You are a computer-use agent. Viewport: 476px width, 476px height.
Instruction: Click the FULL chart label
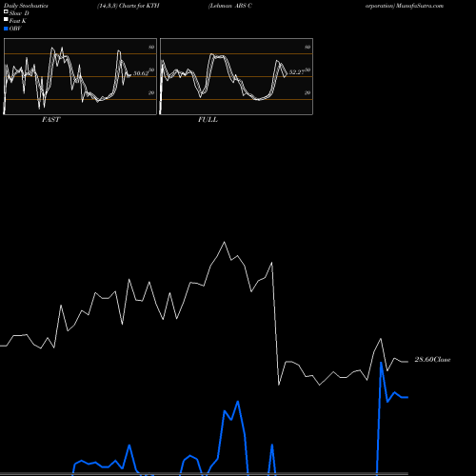coord(208,119)
